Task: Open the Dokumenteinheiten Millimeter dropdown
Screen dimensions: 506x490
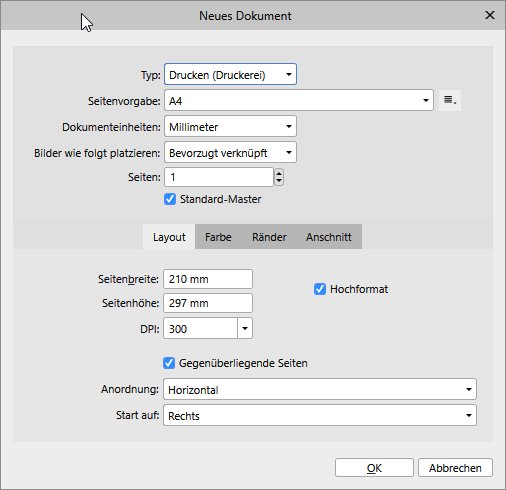Action: [230, 126]
